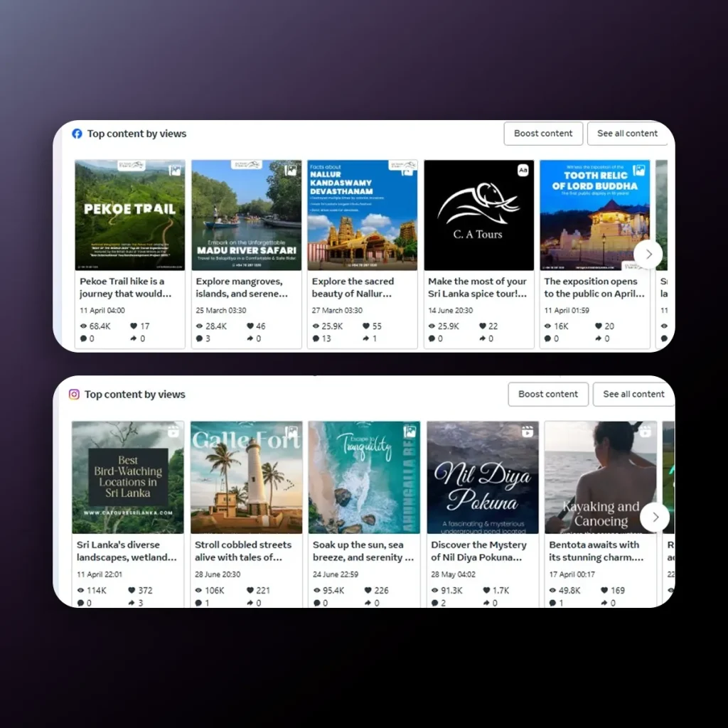The height and width of the screenshot is (728, 728).
Task: Click the reel icon on Nil Diya Pokuna thumbnail
Action: point(527,432)
